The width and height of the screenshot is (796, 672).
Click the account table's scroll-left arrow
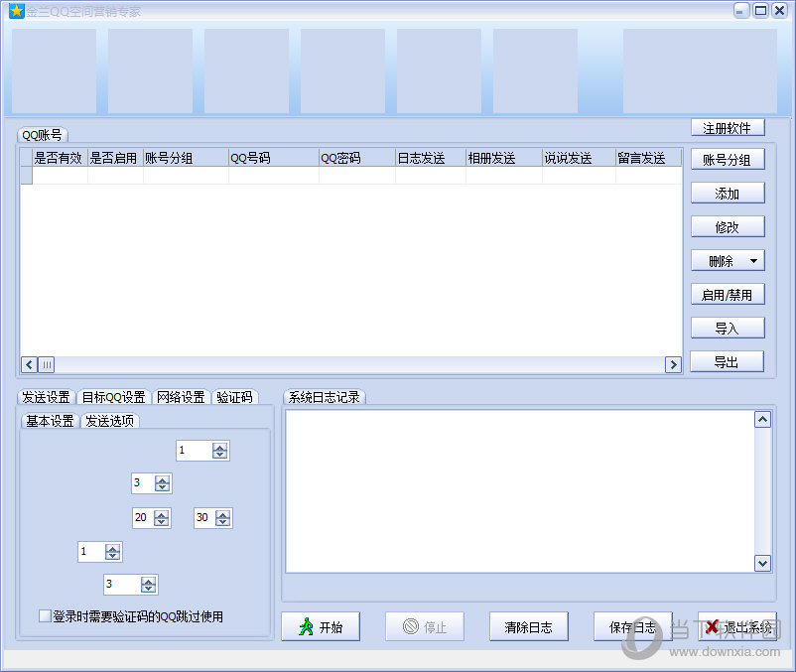[30, 364]
